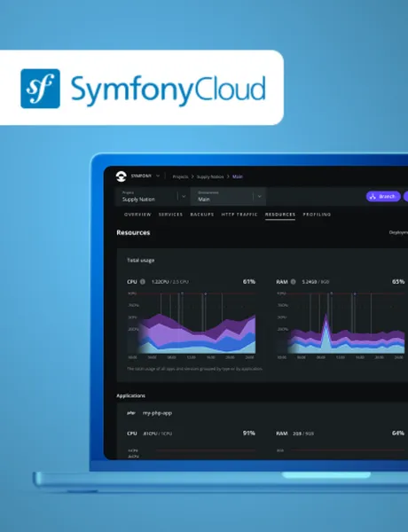Click the info icon next to CPU

pyautogui.click(x=143, y=282)
